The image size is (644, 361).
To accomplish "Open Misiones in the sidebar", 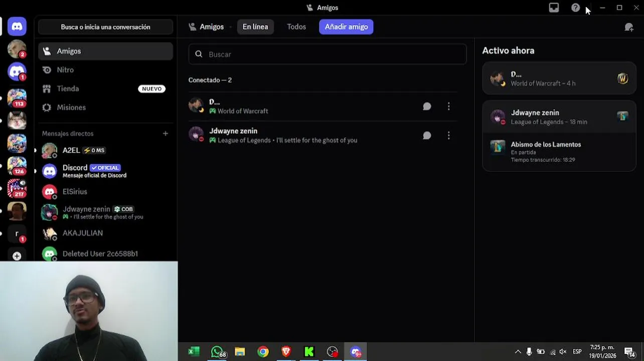I will [x=105, y=107].
